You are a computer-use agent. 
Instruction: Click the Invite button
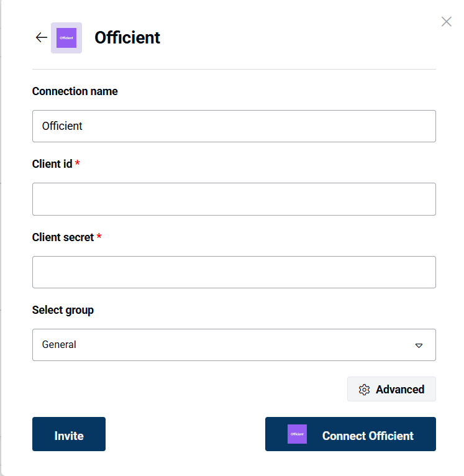click(69, 434)
